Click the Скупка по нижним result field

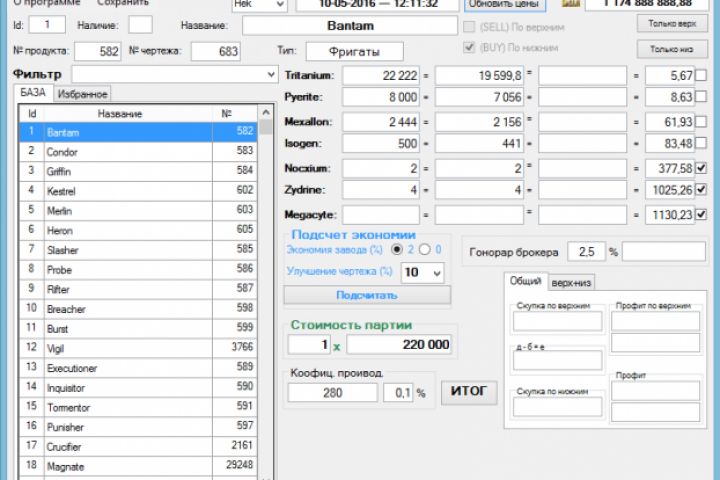(x=557, y=407)
